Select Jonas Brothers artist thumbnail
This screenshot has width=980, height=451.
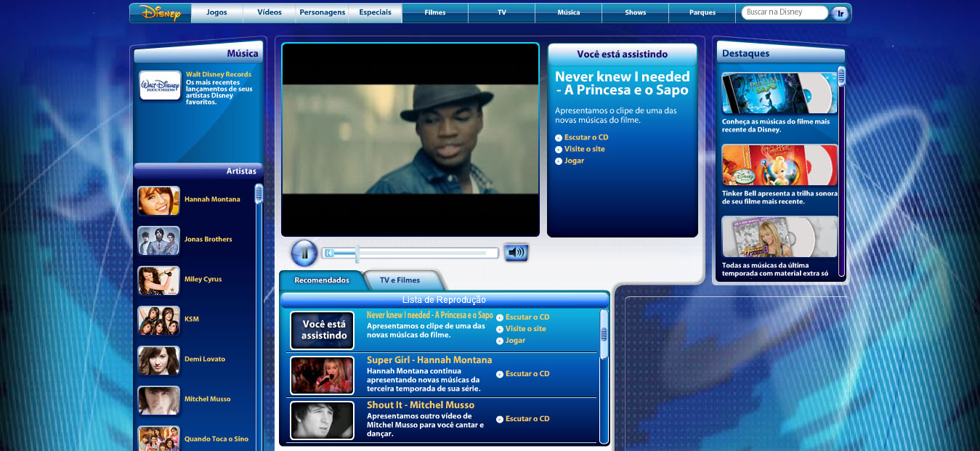tap(158, 240)
